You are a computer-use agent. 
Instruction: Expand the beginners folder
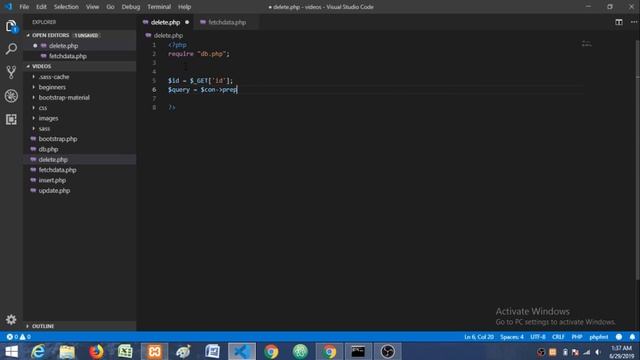(33, 87)
